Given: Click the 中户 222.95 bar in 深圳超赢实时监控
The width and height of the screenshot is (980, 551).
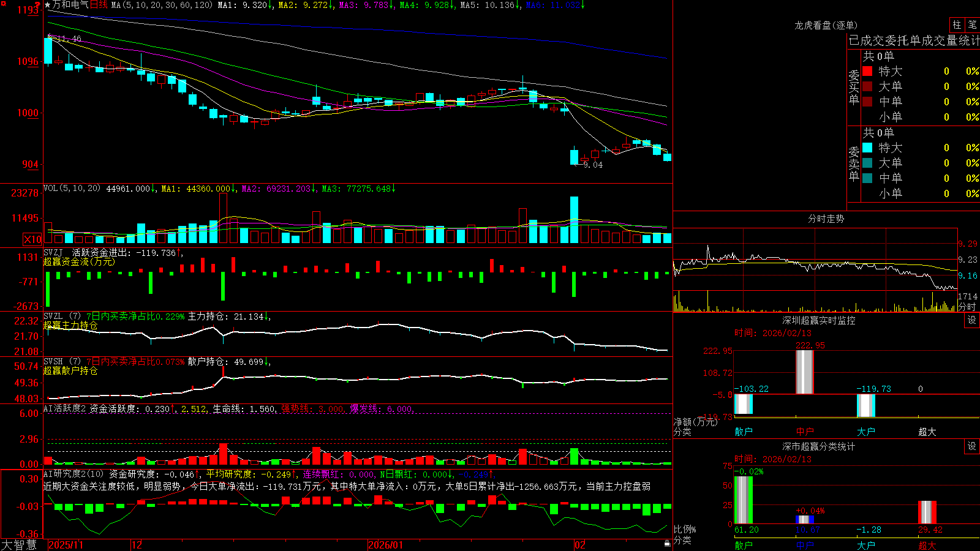Looking at the screenshot, I should click(x=805, y=372).
